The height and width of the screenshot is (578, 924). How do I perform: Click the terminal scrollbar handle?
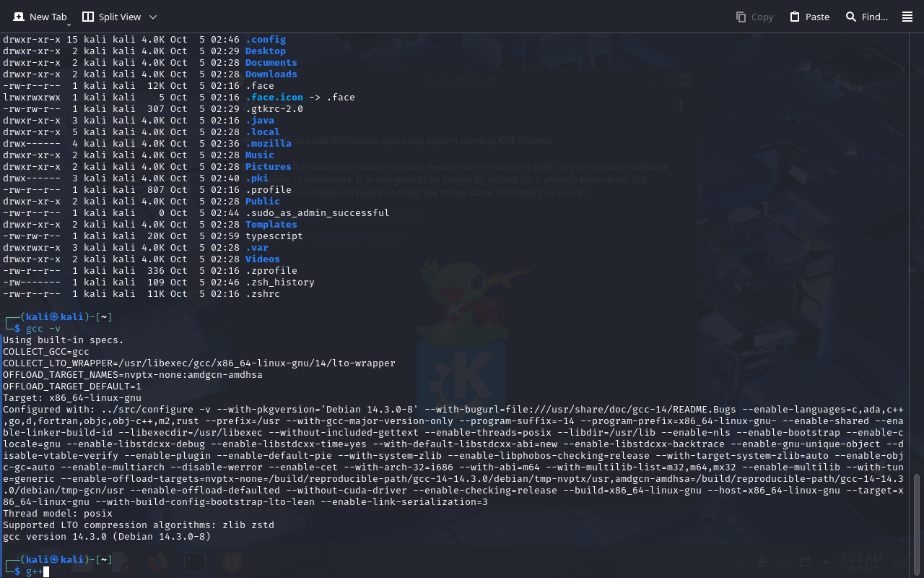[918, 522]
